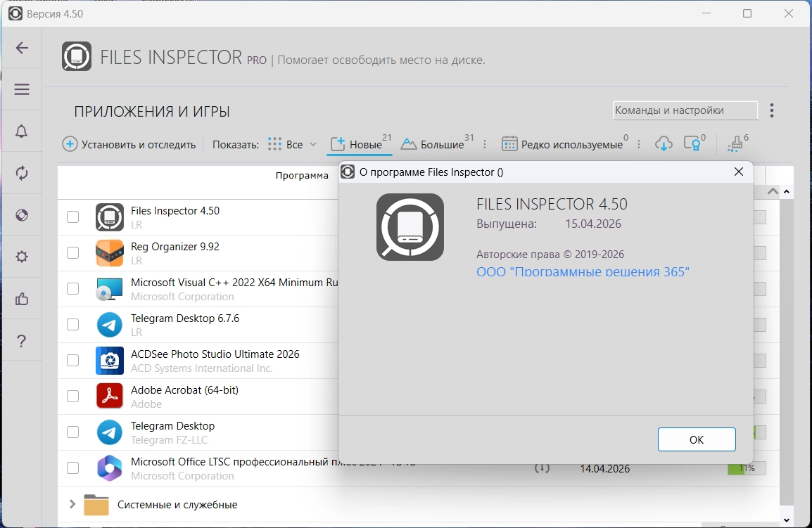Image resolution: width=812 pixels, height=528 pixels.
Task: Open the ООО Программные решения 365 link
Action: coord(583,272)
